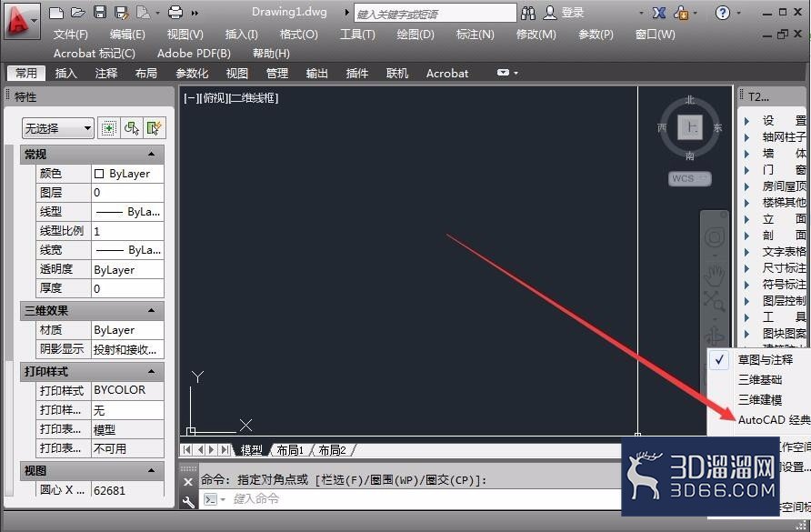Select AutoCAD 经典 workspace
The image size is (811, 532).
coord(774,420)
